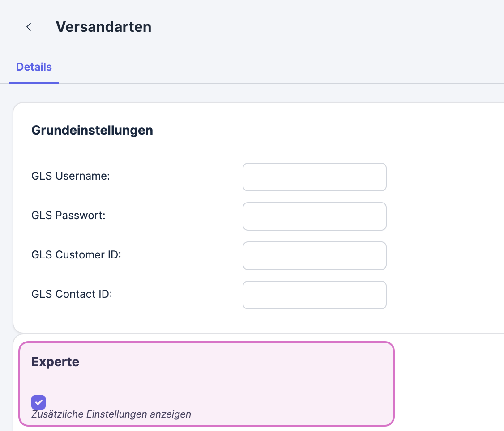Open the Details tab
The height and width of the screenshot is (431, 504).
(34, 67)
